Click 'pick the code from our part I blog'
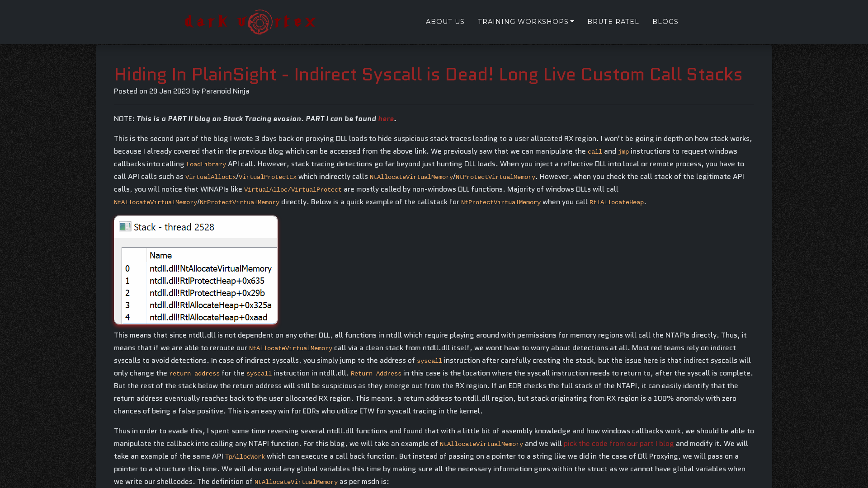Viewport: 868px width, 488px height. click(618, 444)
